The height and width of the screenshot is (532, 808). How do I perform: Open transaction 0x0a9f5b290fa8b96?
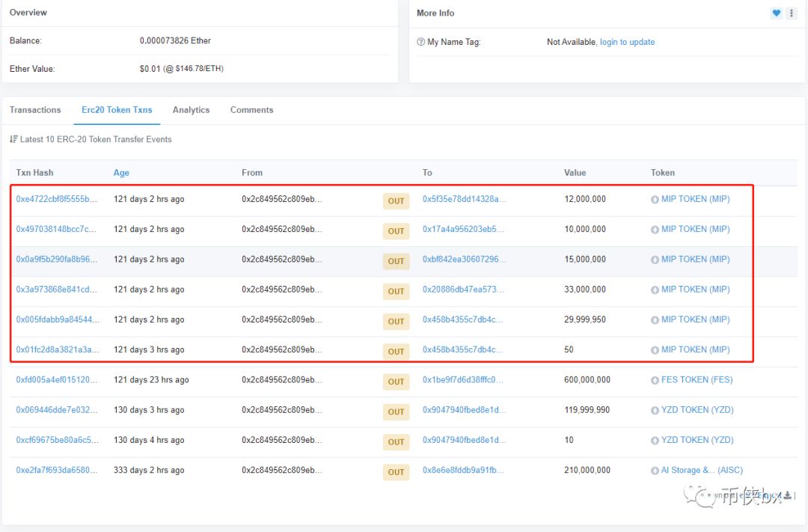pyautogui.click(x=57, y=260)
